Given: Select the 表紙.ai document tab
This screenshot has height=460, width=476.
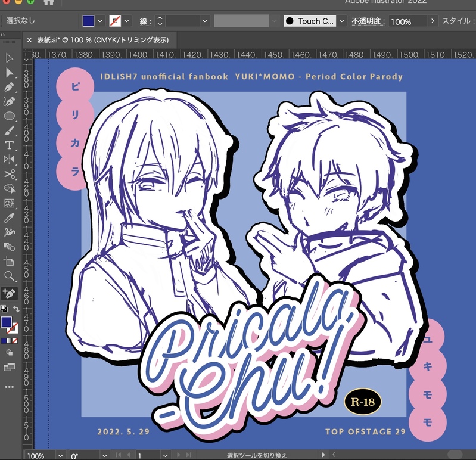Looking at the screenshot, I should [x=102, y=40].
